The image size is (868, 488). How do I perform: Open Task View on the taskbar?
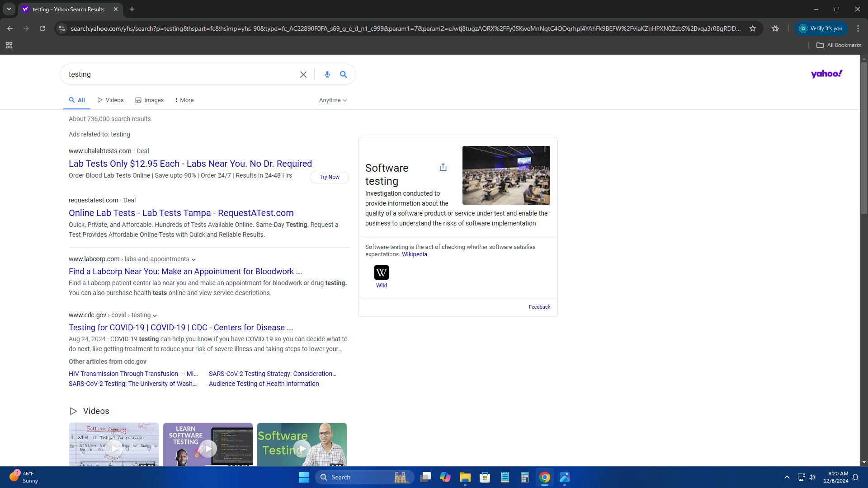tap(425, 477)
